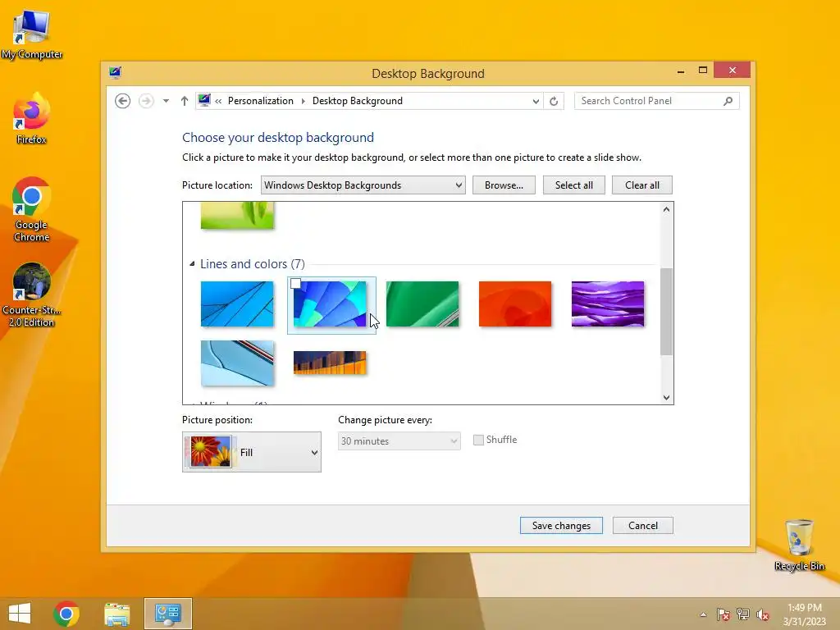Click the Browse... button
The width and height of the screenshot is (840, 630).
click(x=504, y=185)
